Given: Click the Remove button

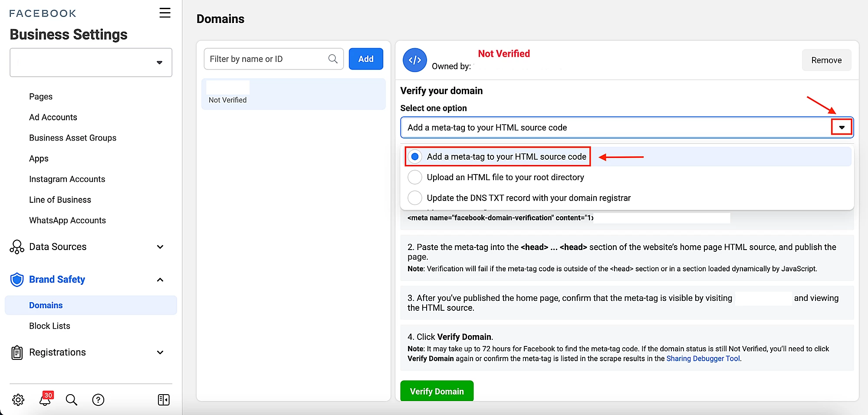Looking at the screenshot, I should [826, 60].
